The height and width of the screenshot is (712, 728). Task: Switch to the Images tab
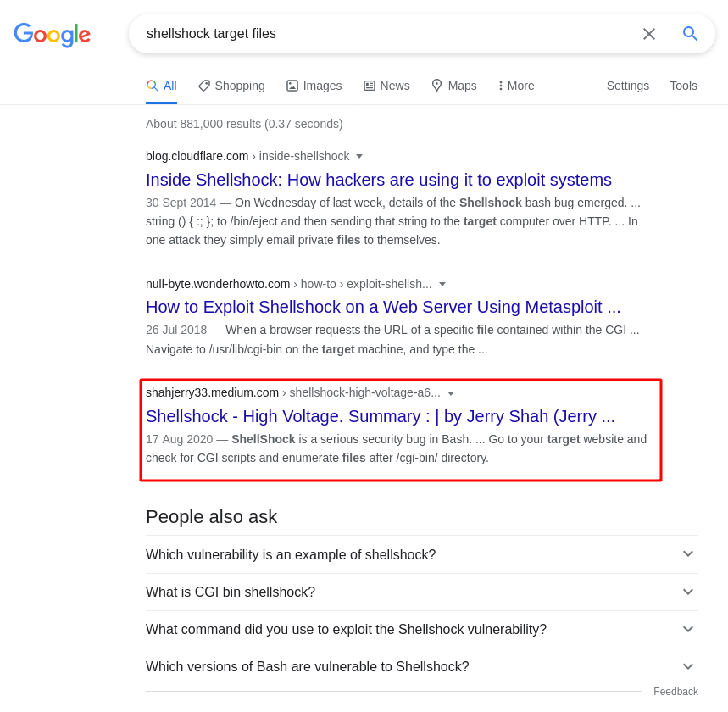pyautogui.click(x=314, y=86)
